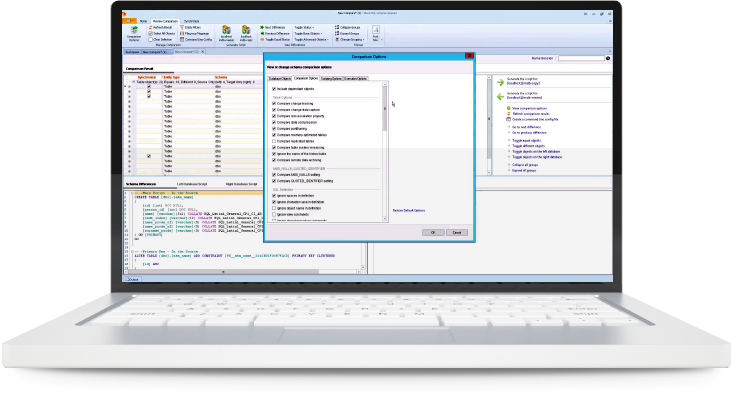Click Restore Default Options link

409,210
